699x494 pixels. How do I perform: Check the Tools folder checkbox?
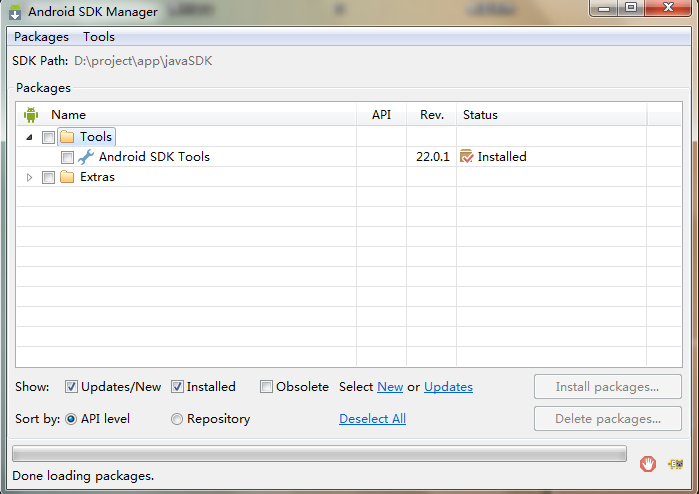pos(48,137)
